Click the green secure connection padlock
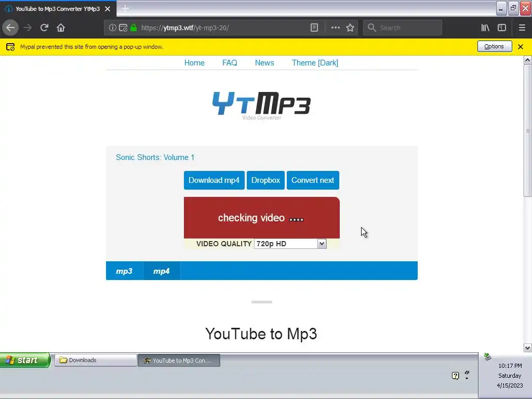The image size is (532, 399). point(134,28)
